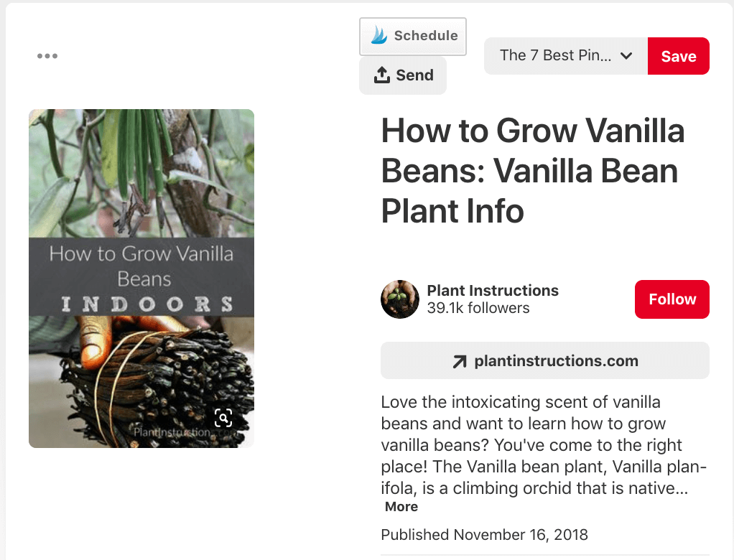Screen dimensions: 734x560
Task: Expand the board selector chevron
Action: point(626,56)
